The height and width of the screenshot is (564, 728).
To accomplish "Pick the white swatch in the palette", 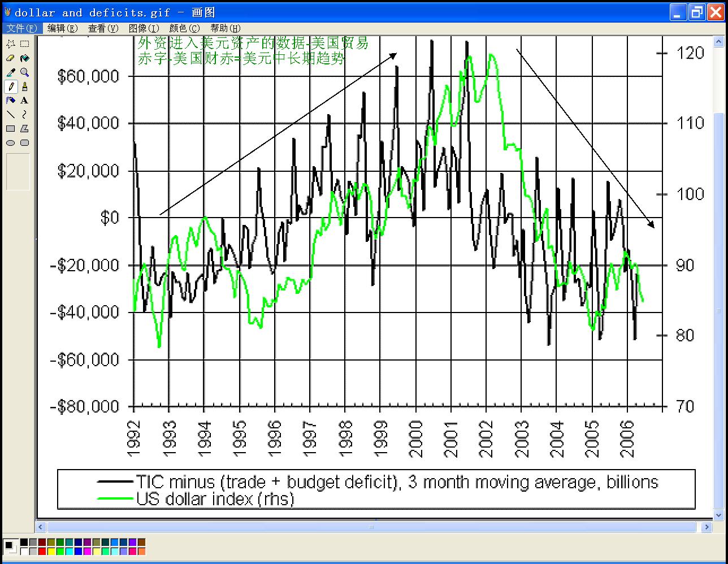I will (x=24, y=552).
